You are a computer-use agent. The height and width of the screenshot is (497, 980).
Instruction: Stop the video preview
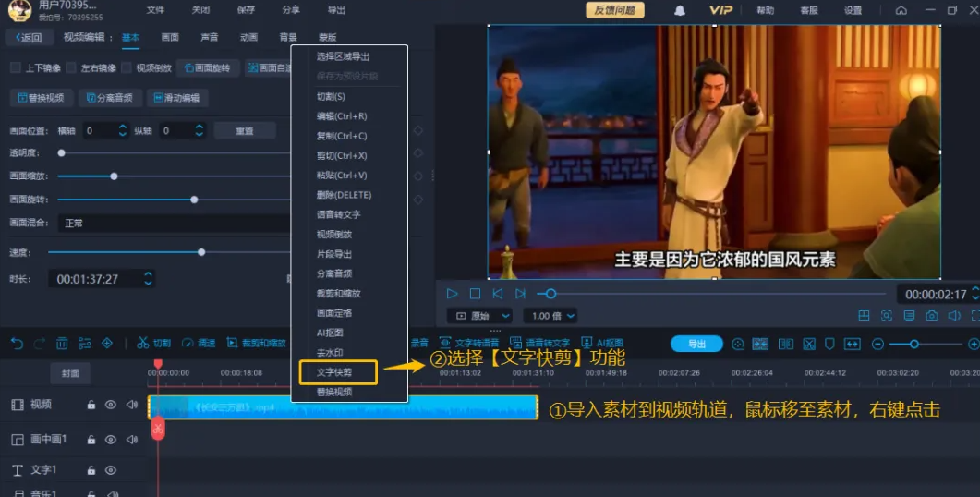tap(475, 294)
